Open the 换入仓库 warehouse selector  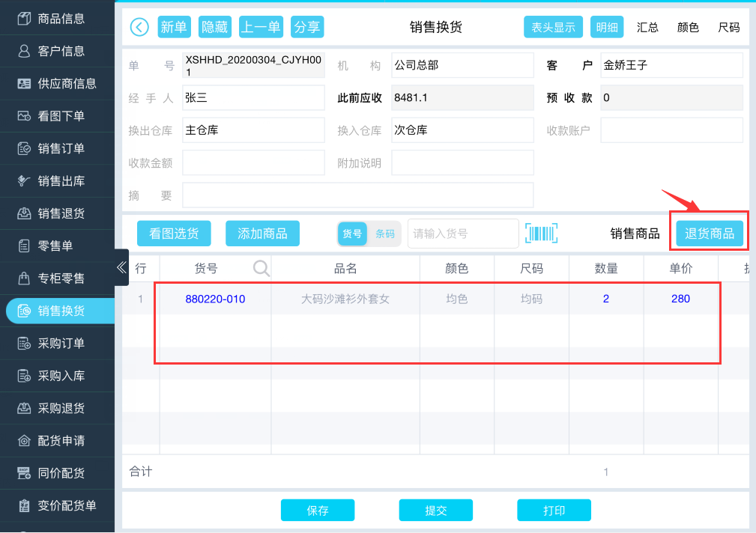pyautogui.click(x=462, y=130)
